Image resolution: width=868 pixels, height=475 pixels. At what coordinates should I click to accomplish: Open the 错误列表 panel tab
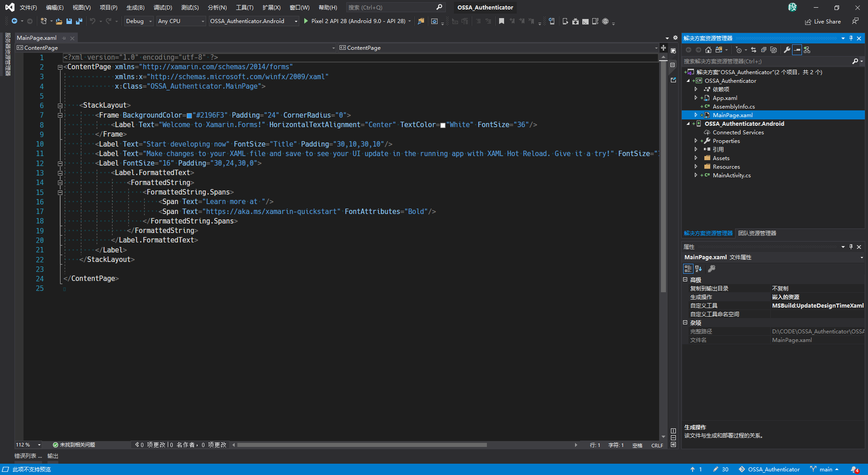[28, 456]
